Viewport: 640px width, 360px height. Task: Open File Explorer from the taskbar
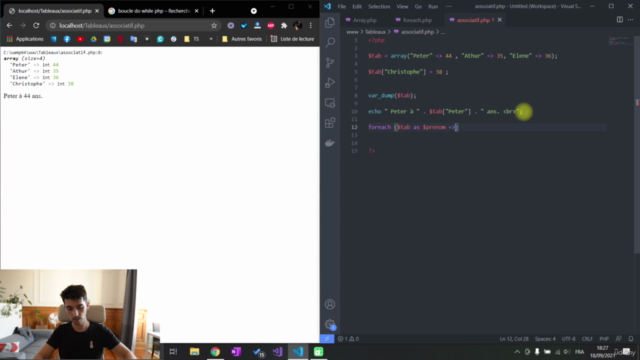click(194, 351)
